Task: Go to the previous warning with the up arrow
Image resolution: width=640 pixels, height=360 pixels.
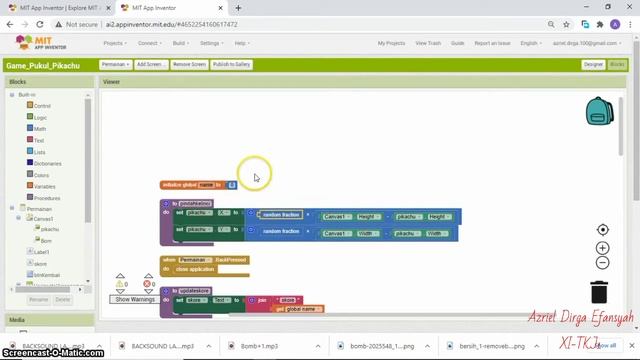Action: pyautogui.click(x=120, y=276)
